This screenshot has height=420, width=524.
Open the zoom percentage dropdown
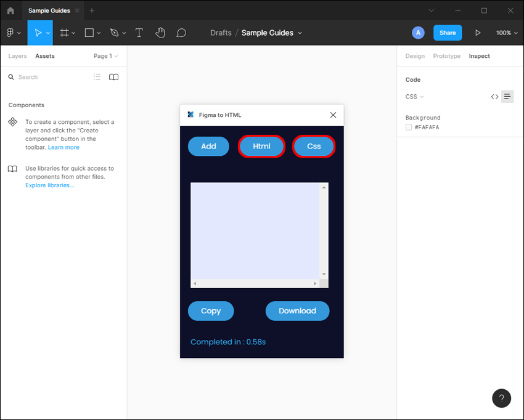point(506,33)
